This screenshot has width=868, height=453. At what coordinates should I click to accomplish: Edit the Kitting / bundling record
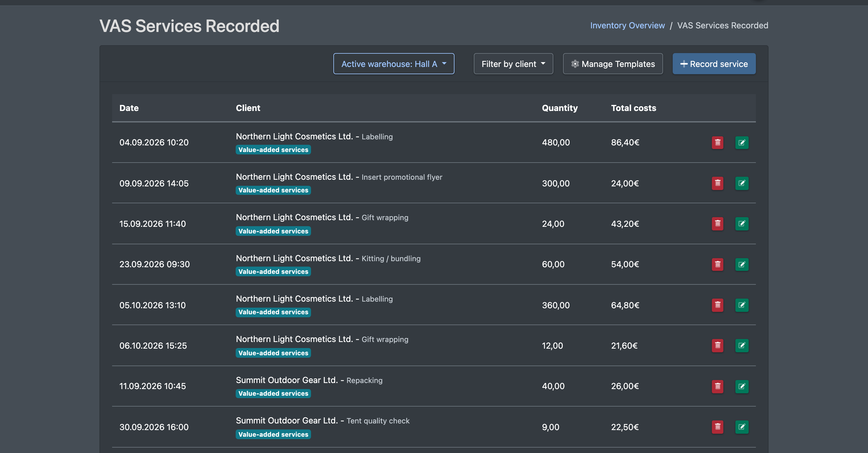[742, 265]
